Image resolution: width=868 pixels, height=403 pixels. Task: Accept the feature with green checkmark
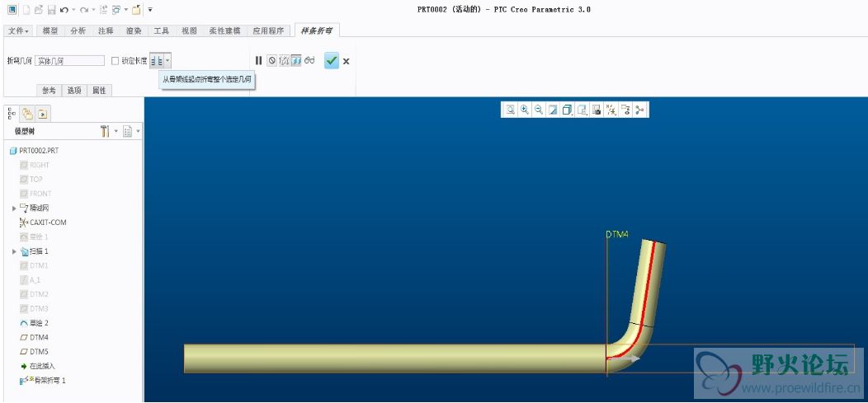332,60
